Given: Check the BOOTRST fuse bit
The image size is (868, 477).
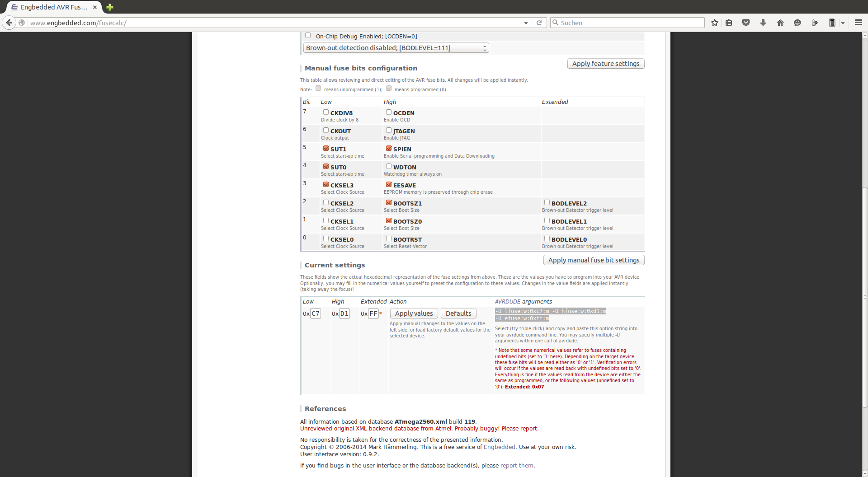Looking at the screenshot, I should click(x=389, y=239).
